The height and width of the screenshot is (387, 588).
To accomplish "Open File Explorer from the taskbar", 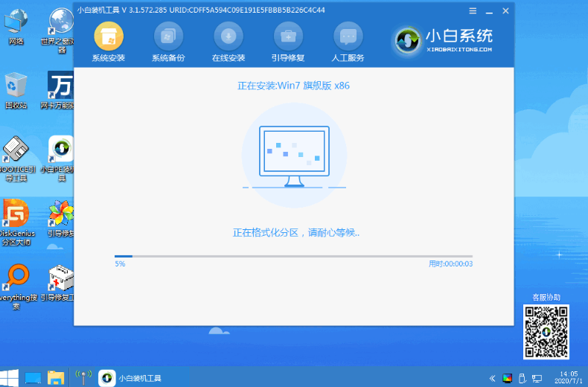I will tap(56, 378).
